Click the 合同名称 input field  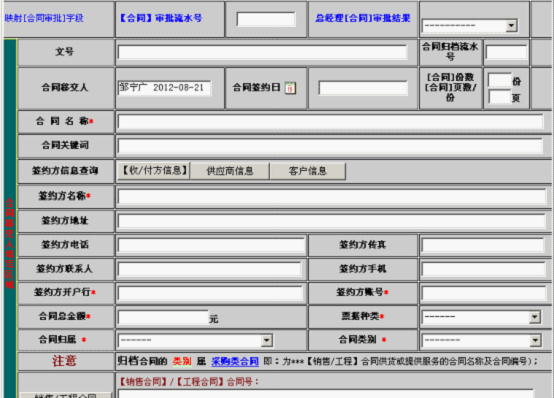[331, 122]
